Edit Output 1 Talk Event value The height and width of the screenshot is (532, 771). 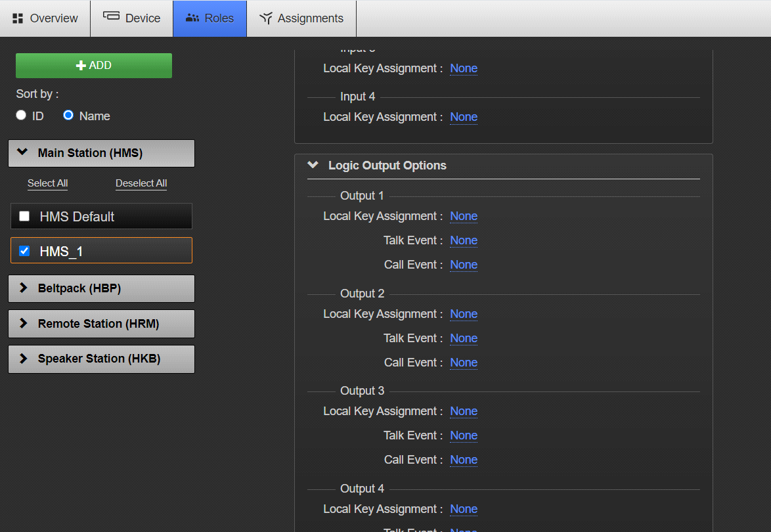click(463, 240)
